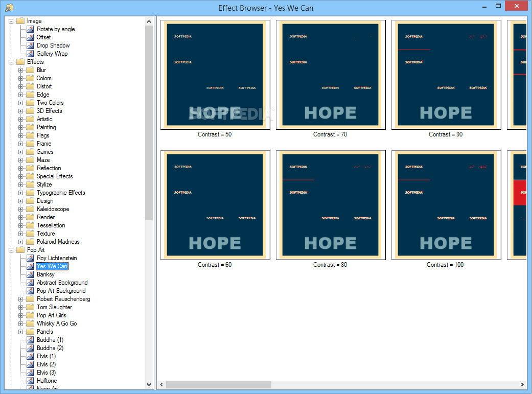
Task: Select the Tessellation folder label
Action: 51,225
